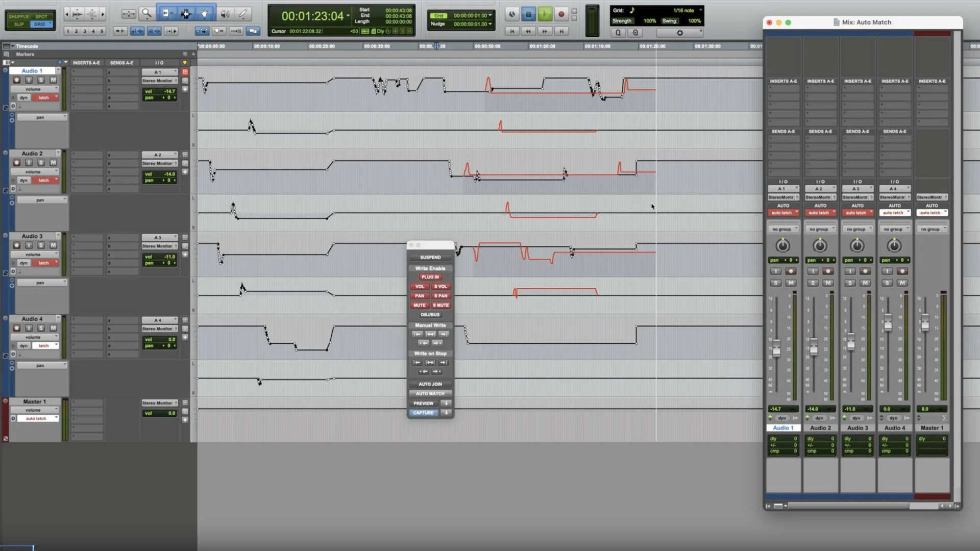This screenshot has width=980, height=551.
Task: Toggle S MUTE write enable button
Action: [441, 305]
